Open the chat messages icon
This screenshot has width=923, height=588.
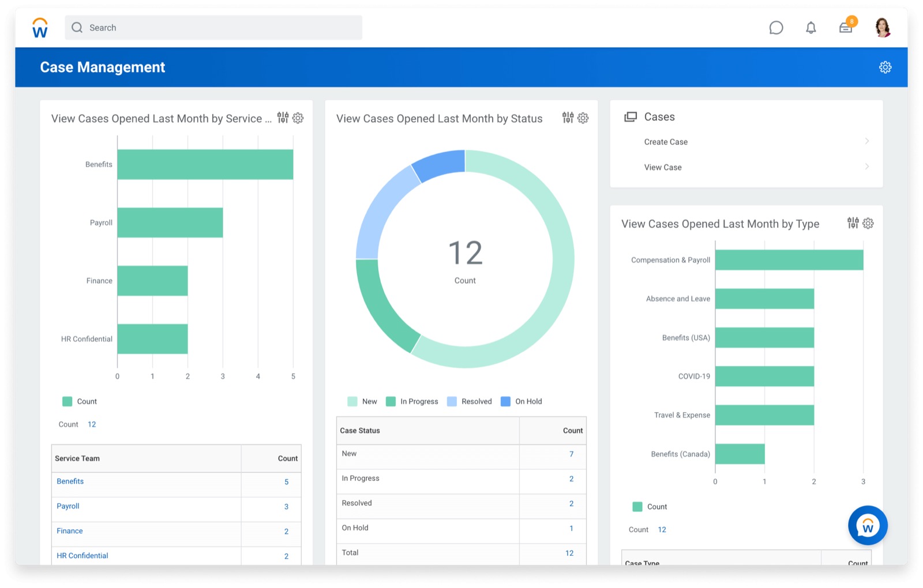[776, 28]
